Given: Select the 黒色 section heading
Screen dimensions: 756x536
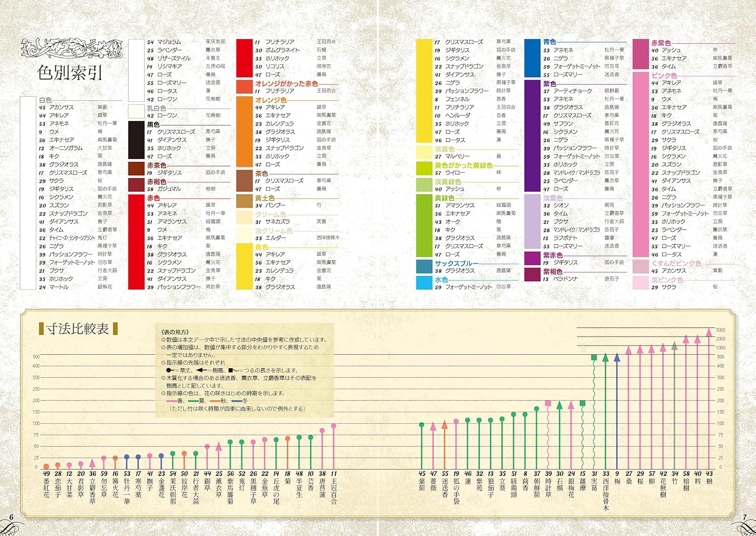Looking at the screenshot, I should [x=153, y=124].
